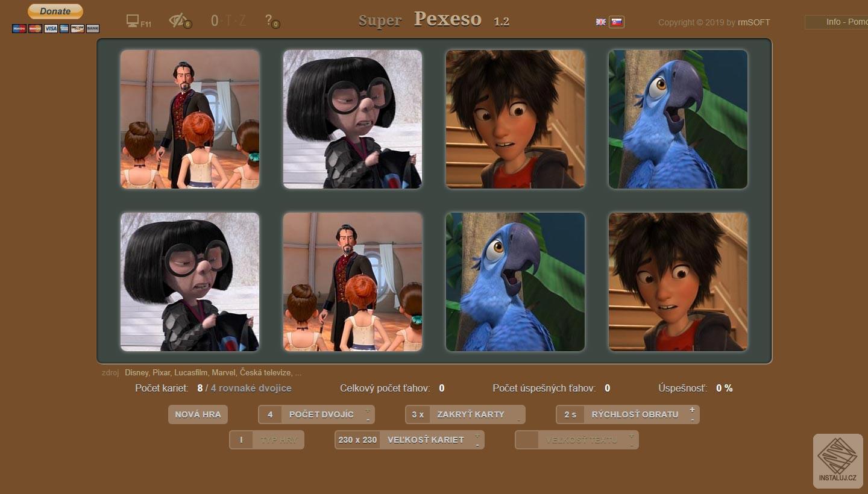Flip the bottom-row ballet teacher card
Image resolution: width=868 pixels, height=494 pixels.
click(x=353, y=282)
